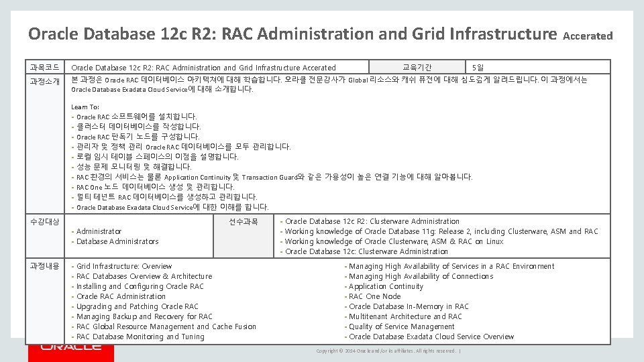Click 'Managing High Availability of Connections' topic
Viewport: 644px width, 362px height.
[x=421, y=276]
